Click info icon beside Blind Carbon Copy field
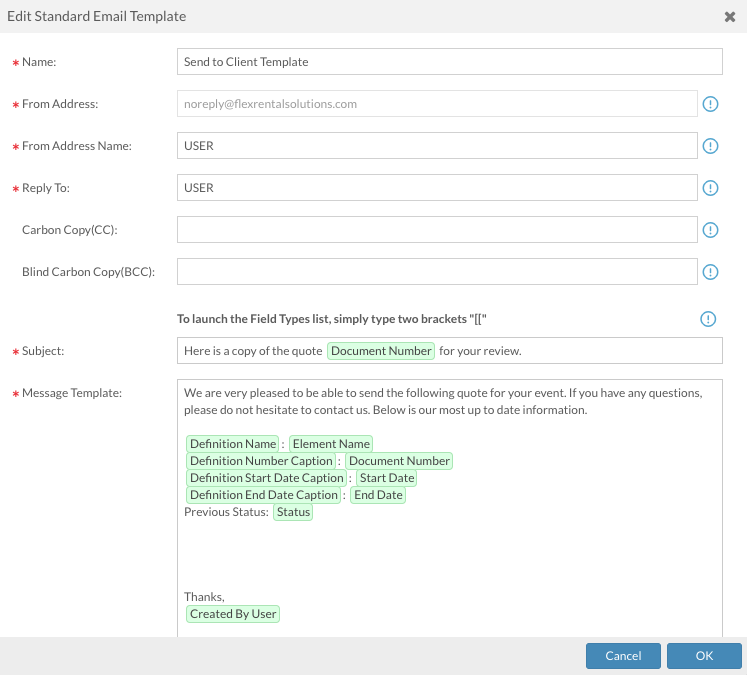Image resolution: width=747 pixels, height=675 pixels. (710, 272)
